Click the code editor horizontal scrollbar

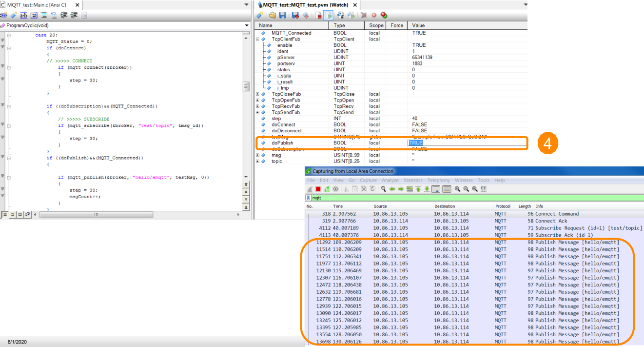(96, 214)
